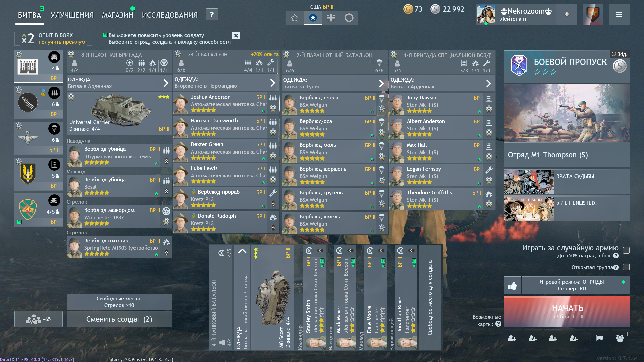644x362 pixels.
Task: Expand clothing for 24th Battalion
Action: (272, 83)
